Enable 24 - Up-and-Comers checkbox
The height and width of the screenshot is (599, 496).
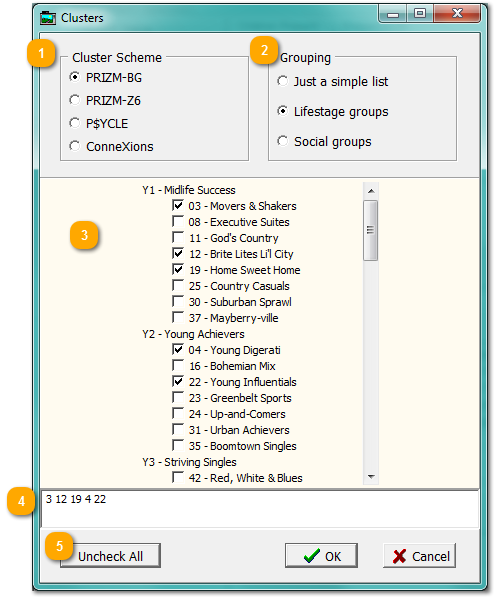tap(178, 414)
